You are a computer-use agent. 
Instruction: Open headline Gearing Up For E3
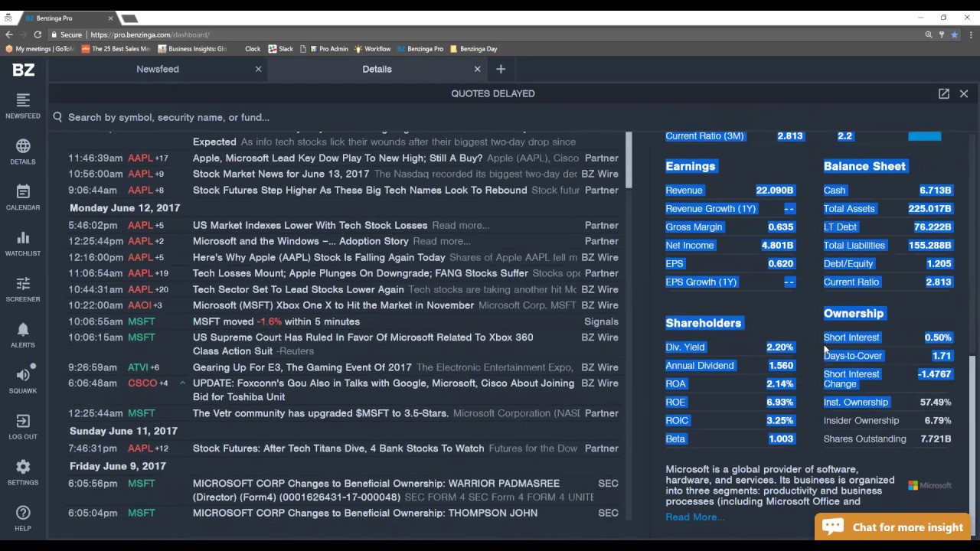pos(302,368)
